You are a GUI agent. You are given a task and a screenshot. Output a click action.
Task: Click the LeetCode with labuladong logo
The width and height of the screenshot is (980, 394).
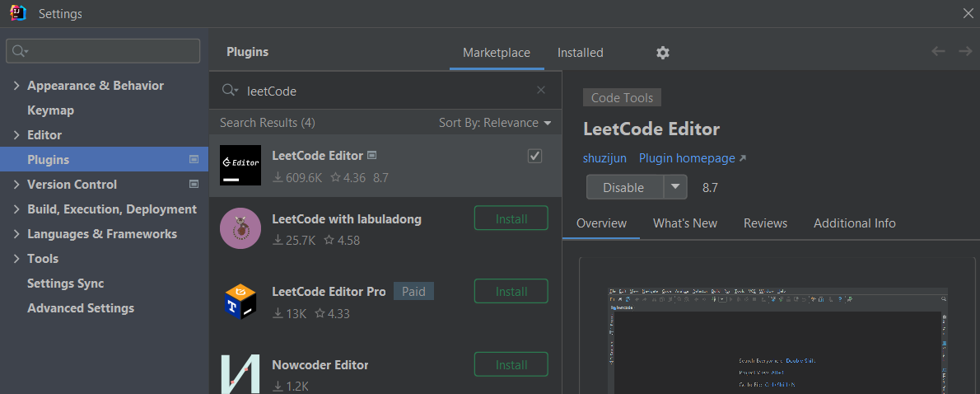[240, 228]
